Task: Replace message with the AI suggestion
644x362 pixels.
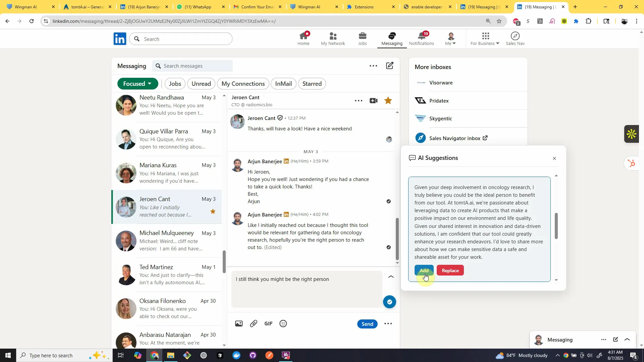Action: (x=450, y=270)
